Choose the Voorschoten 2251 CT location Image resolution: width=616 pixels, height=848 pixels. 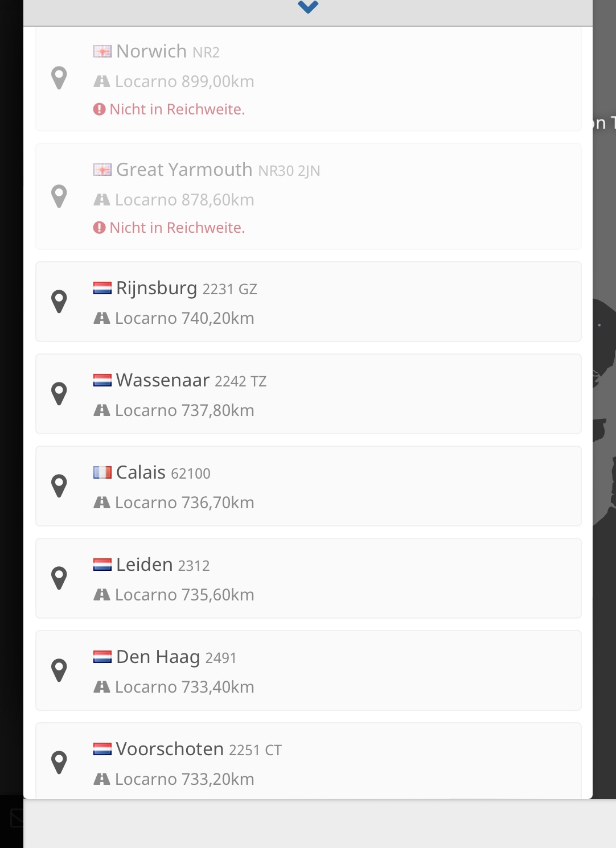[x=199, y=750]
